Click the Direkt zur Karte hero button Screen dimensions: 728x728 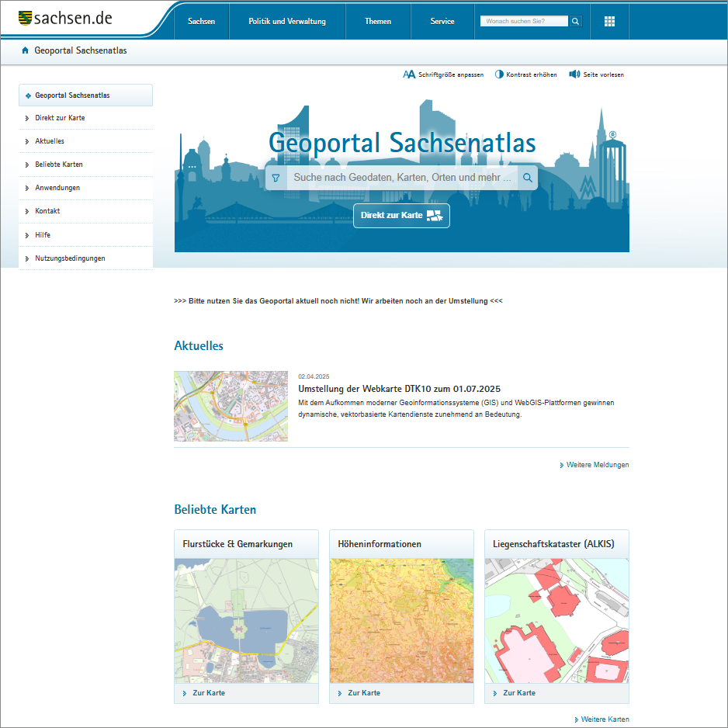point(401,216)
